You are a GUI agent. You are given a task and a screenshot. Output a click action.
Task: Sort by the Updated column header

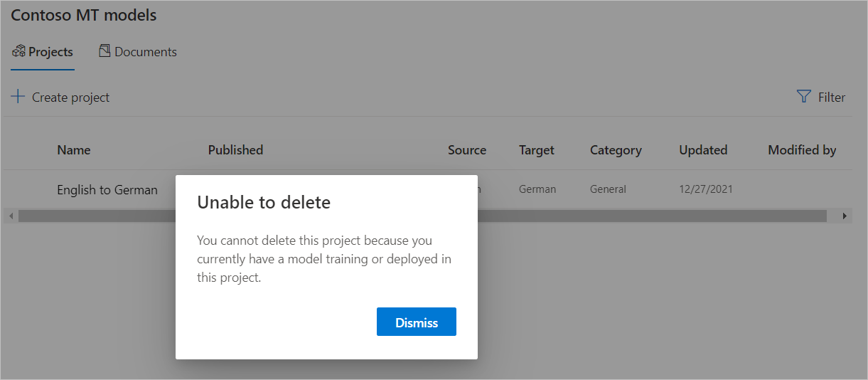pyautogui.click(x=703, y=150)
